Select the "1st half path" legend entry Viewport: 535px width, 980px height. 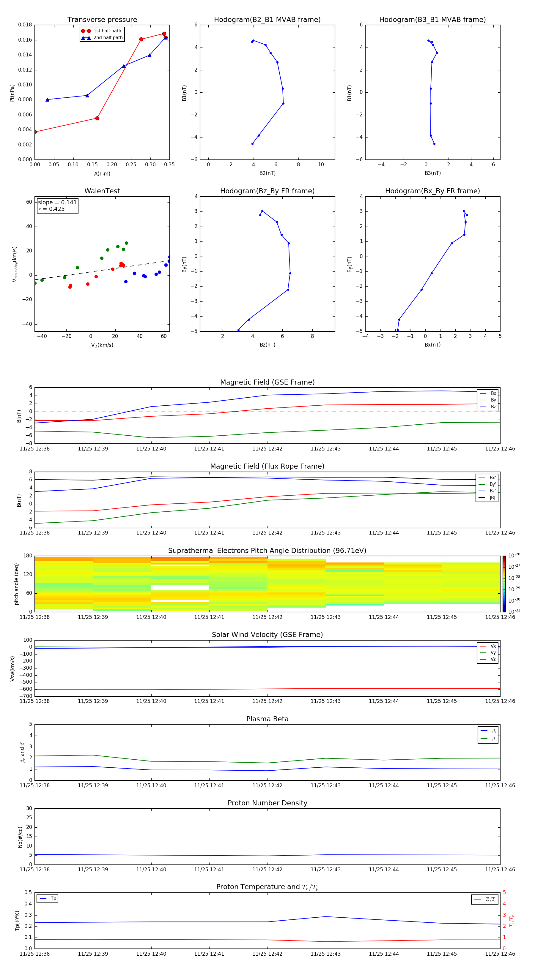102,31
